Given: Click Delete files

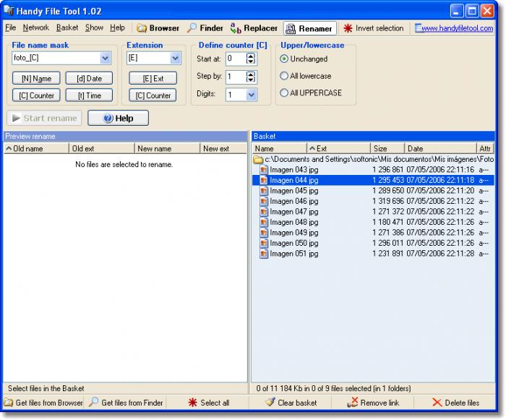Looking at the screenshot, I should click(455, 403).
